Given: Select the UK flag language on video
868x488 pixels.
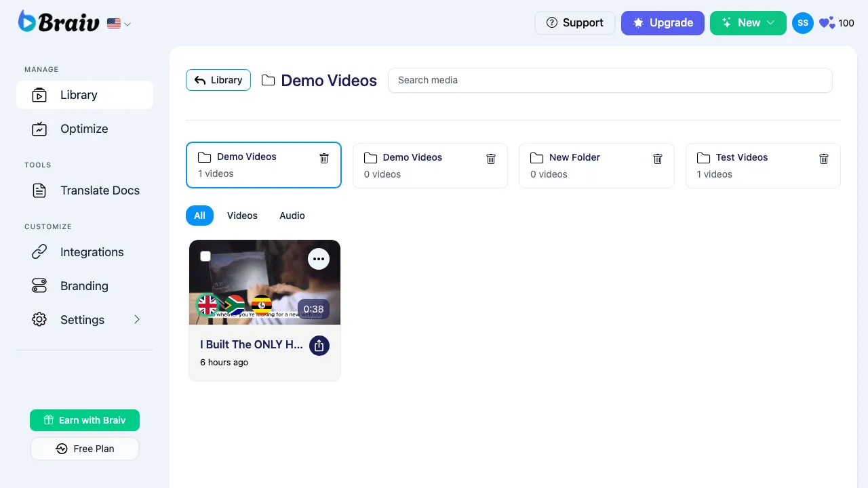Looking at the screenshot, I should pyautogui.click(x=208, y=305).
